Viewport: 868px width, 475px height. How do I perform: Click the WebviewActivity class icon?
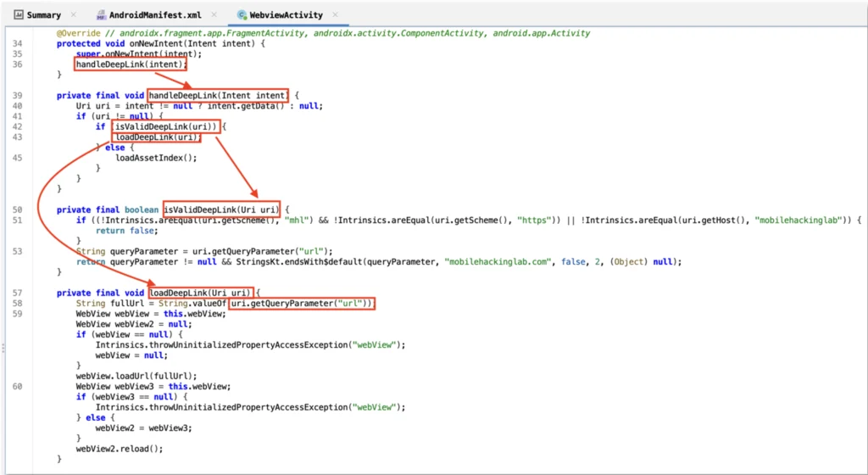click(242, 14)
